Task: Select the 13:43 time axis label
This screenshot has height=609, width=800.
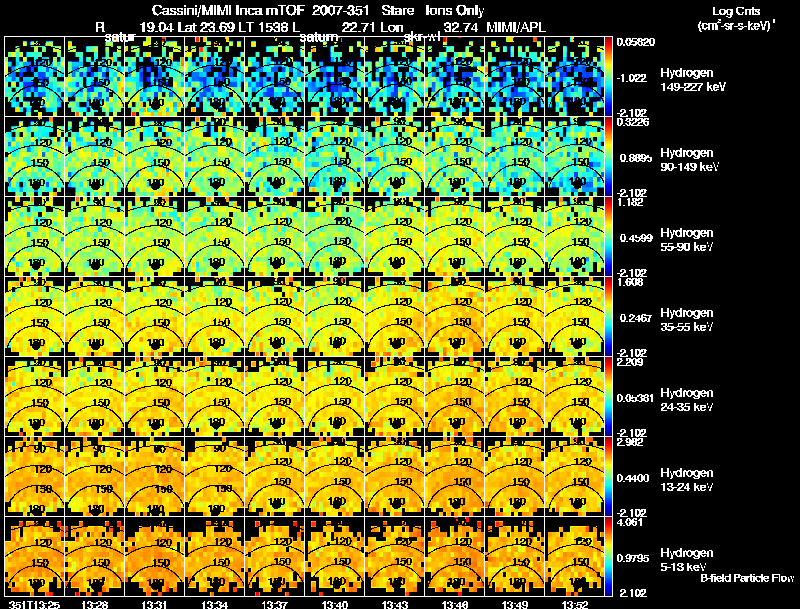Action: point(395,604)
